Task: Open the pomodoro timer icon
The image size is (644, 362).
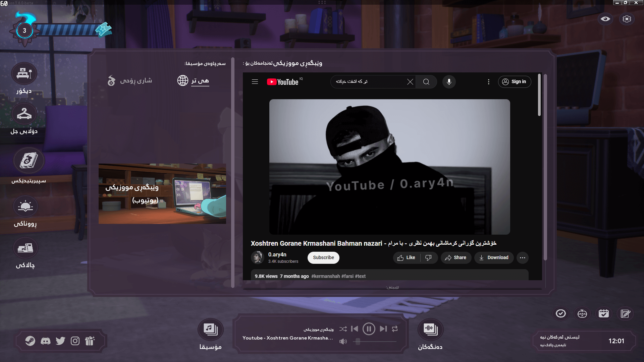Action: [582, 313]
